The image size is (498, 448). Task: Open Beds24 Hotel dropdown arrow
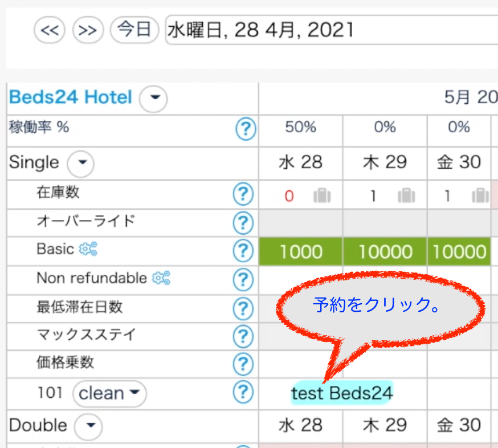(x=153, y=99)
